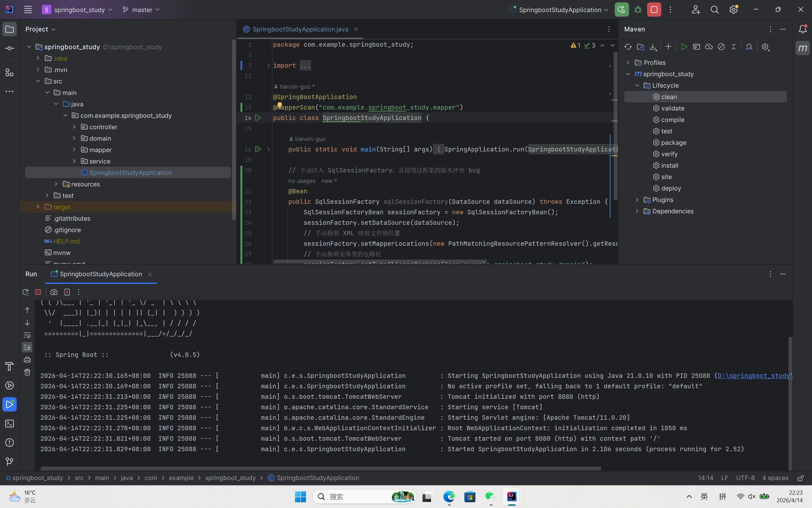Image resolution: width=812 pixels, height=508 pixels.
Task: Open the Build hammer tool window
Action: [10, 366]
